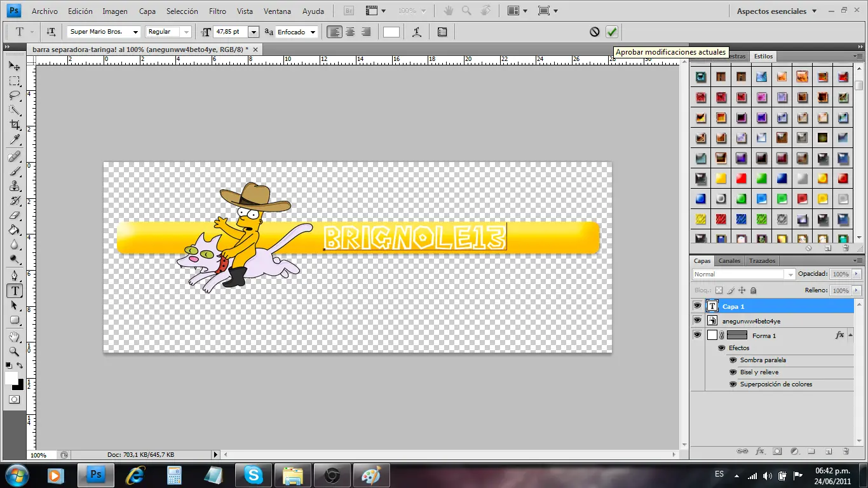Image resolution: width=868 pixels, height=488 pixels.
Task: Open Aspectos esenciales workspace menu
Action: (777, 11)
